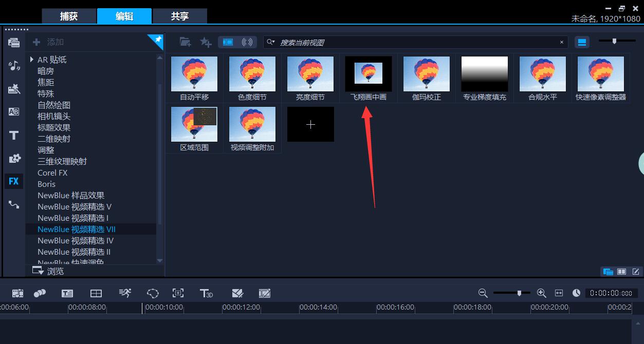Open the FX filter library
Image resolution: width=644 pixels, height=344 pixels.
click(14, 181)
